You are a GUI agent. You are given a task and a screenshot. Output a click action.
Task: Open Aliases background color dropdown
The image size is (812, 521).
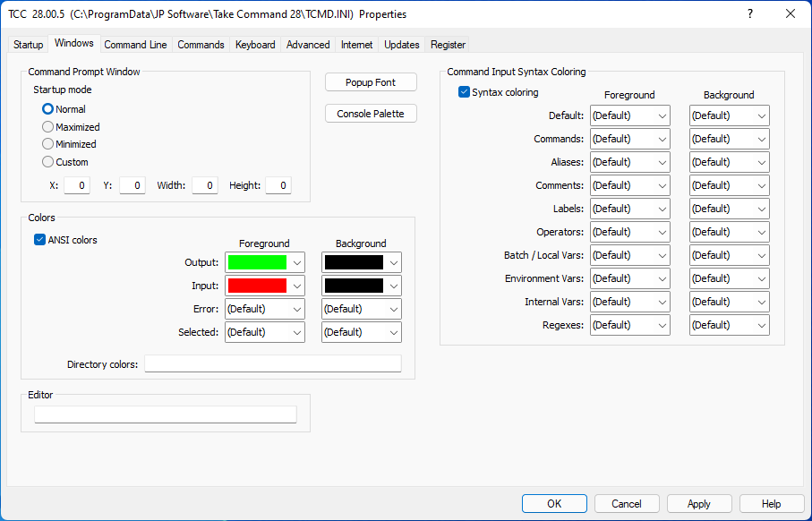[729, 162]
